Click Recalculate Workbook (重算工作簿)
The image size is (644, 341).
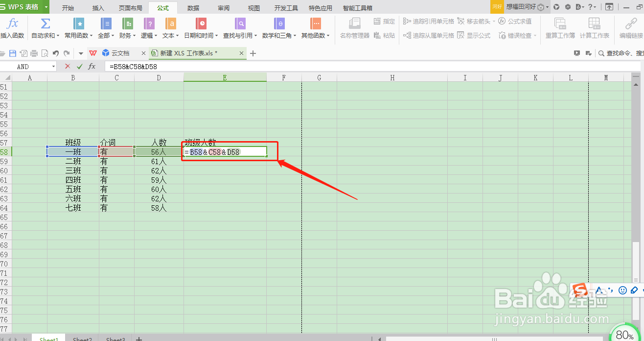point(560,28)
